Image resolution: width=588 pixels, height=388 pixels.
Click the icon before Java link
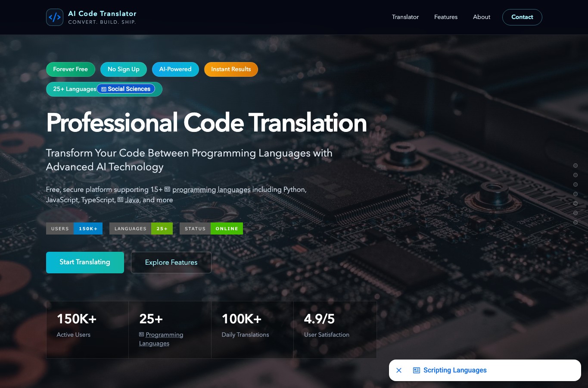coord(121,200)
